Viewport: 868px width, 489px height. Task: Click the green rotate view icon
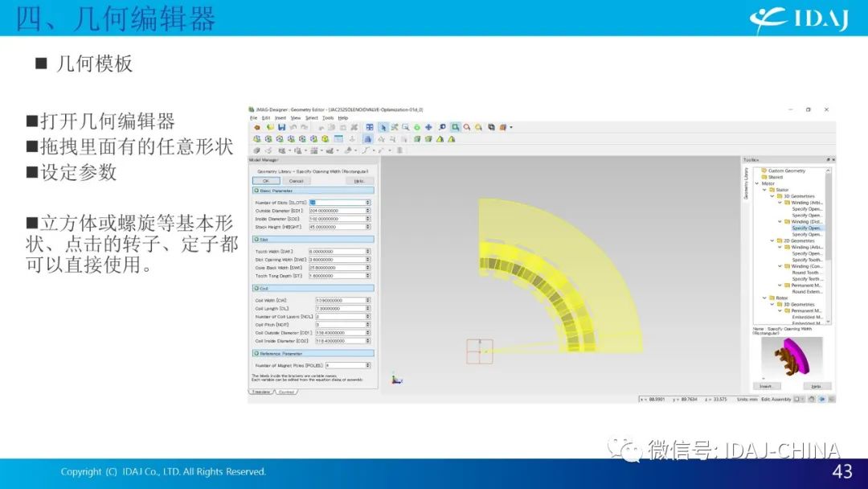[x=417, y=127]
